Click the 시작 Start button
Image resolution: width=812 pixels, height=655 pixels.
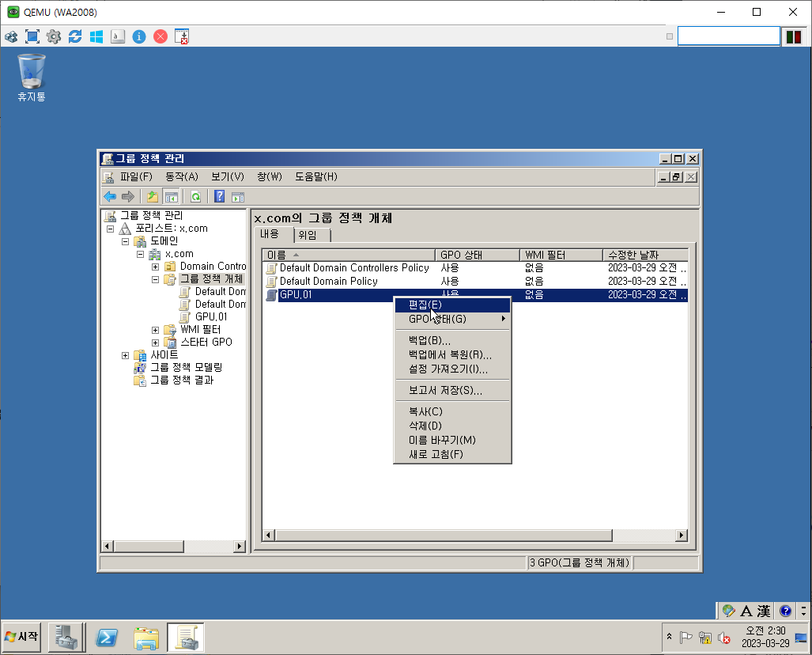pos(22,636)
